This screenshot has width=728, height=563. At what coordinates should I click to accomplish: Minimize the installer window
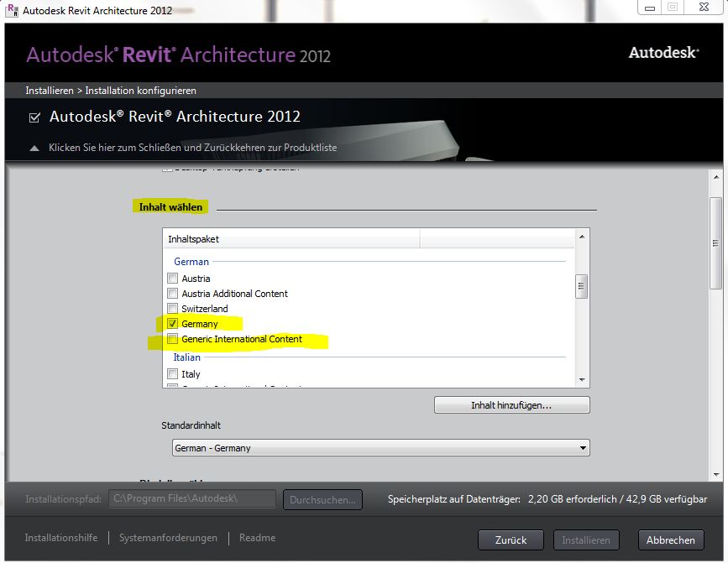click(650, 8)
